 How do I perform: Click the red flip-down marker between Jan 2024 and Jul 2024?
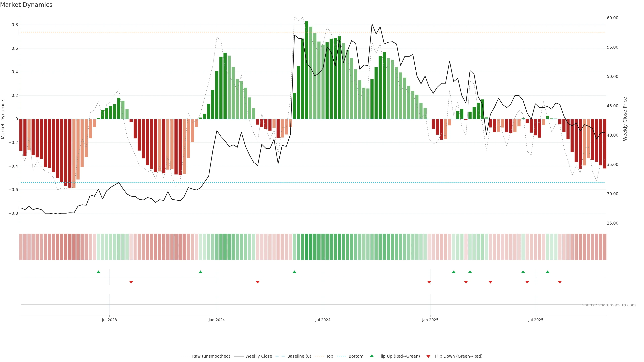257,282
